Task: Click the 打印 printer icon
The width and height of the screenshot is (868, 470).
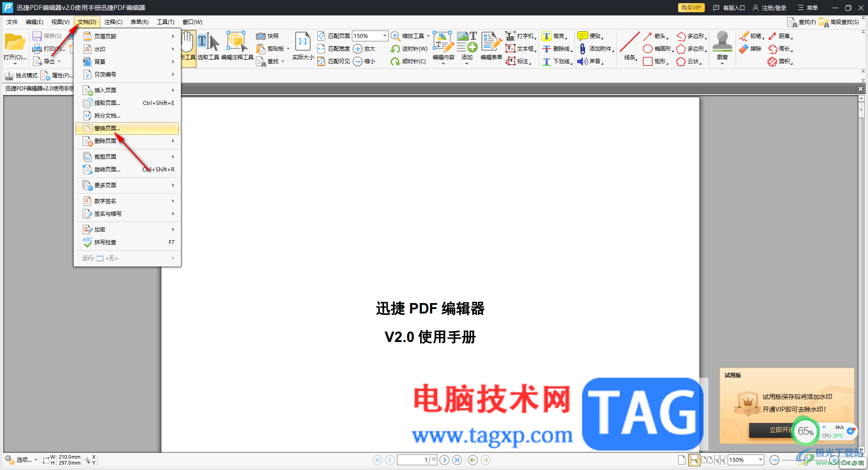Action: pyautogui.click(x=37, y=49)
